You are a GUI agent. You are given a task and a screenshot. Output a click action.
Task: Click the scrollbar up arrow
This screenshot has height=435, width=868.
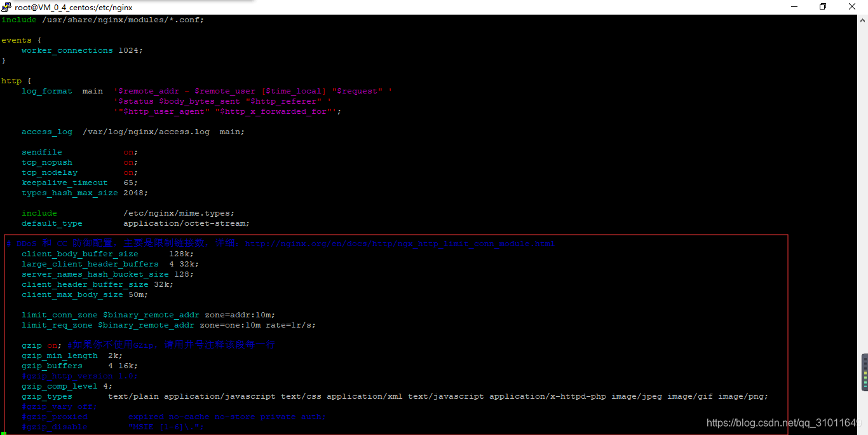(863, 19)
